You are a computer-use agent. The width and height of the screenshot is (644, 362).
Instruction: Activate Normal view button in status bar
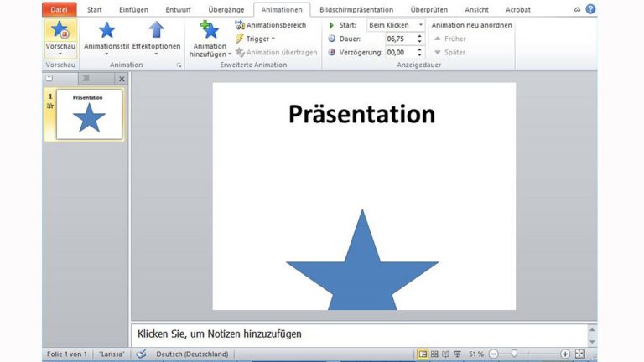(x=422, y=354)
